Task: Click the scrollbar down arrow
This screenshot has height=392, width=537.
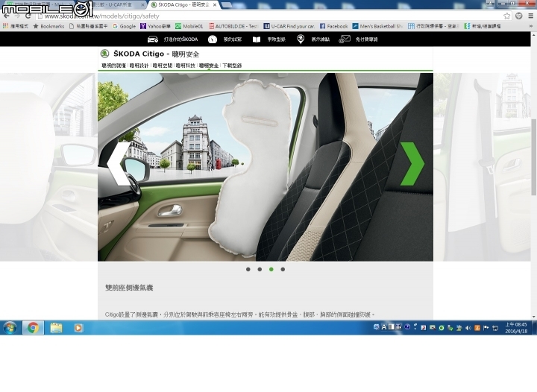Action: tap(533, 317)
